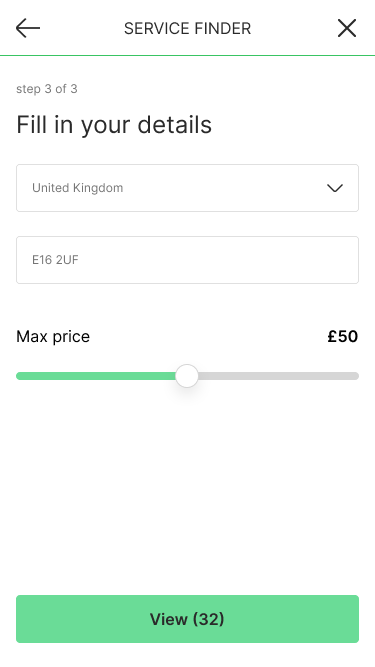
Task: Click the Max price label
Action: tap(53, 336)
